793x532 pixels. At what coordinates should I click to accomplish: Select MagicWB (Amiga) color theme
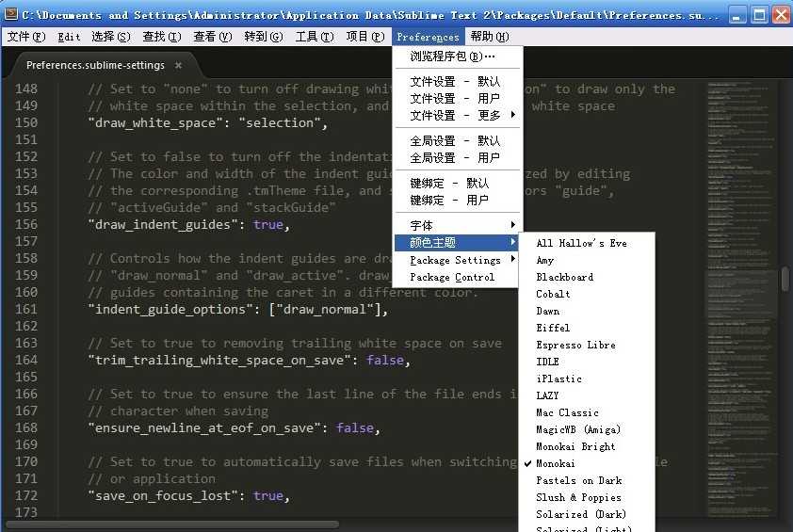click(x=587, y=430)
